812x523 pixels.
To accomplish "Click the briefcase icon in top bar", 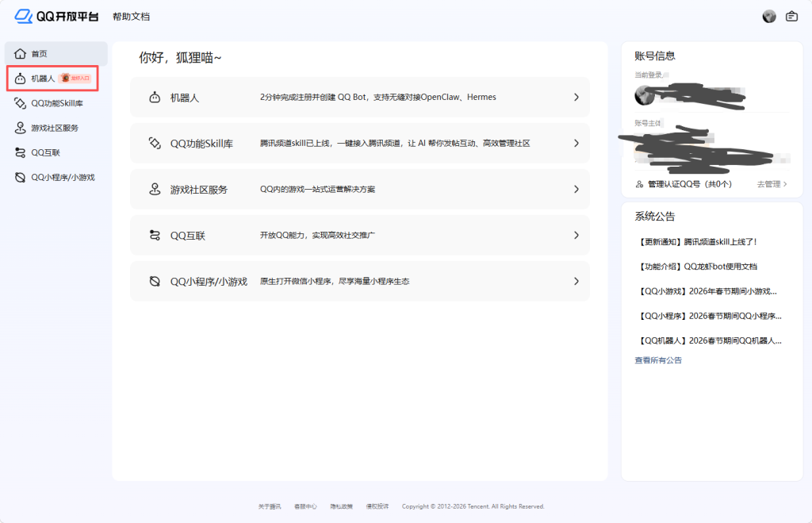I will (791, 17).
